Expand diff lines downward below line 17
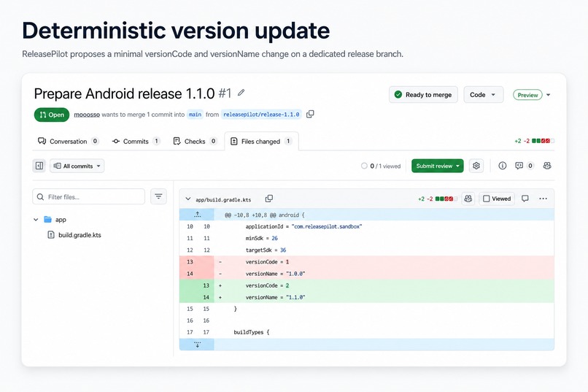The image size is (588, 392). tap(197, 345)
